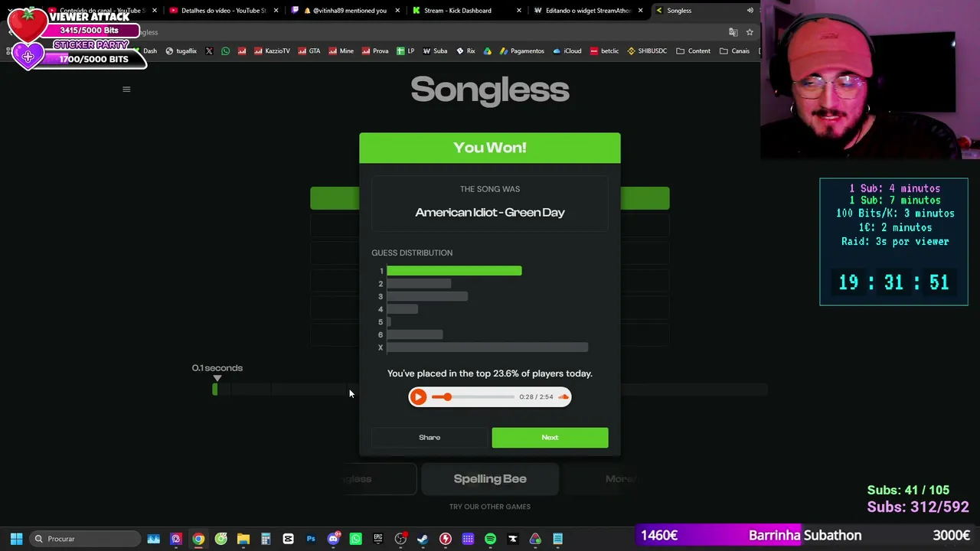
Task: Click the green Next button
Action: [550, 437]
